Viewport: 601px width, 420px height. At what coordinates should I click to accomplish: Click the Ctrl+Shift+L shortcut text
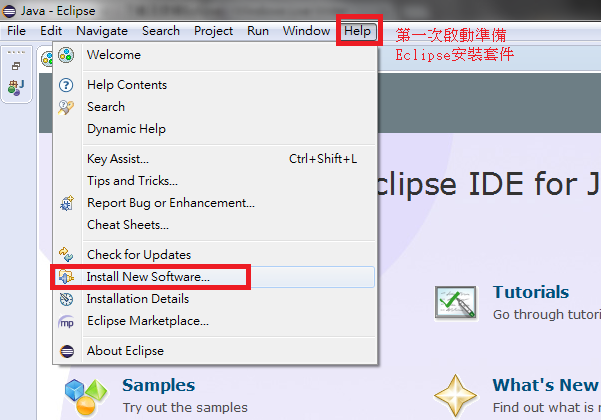[x=323, y=159]
